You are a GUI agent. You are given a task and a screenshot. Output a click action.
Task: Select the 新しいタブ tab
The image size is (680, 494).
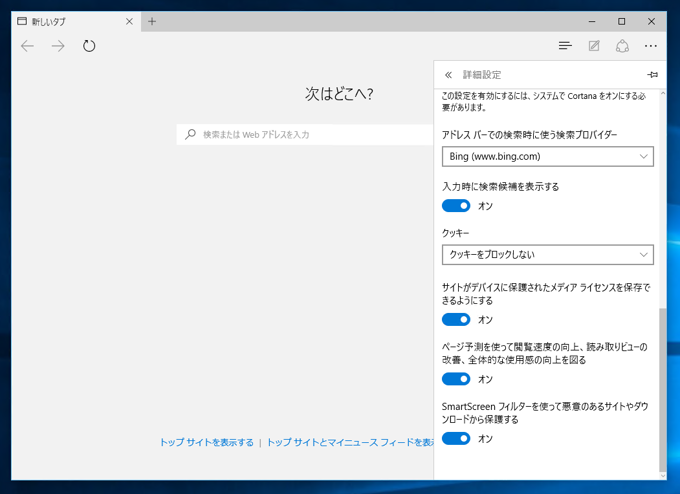[76, 21]
